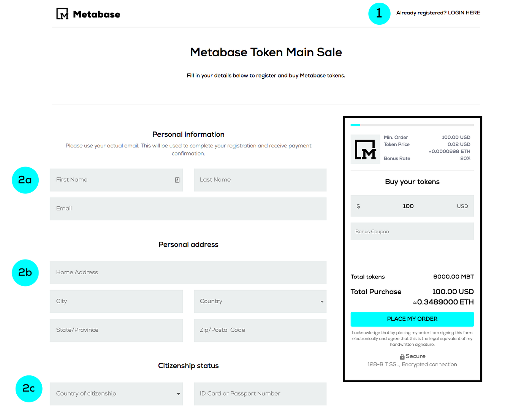The height and width of the screenshot is (418, 532).
Task: Click the 'Min. Order' label
Action: (x=396, y=138)
